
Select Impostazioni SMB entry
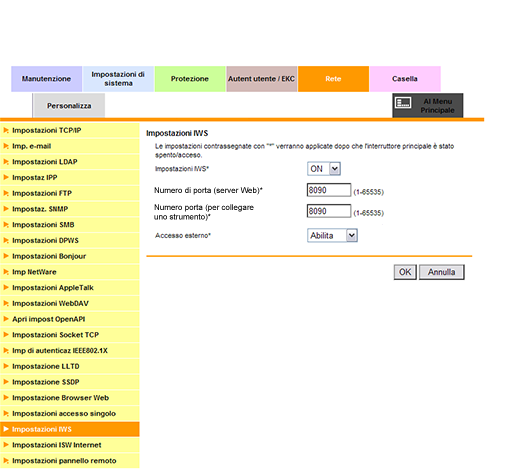click(70, 225)
